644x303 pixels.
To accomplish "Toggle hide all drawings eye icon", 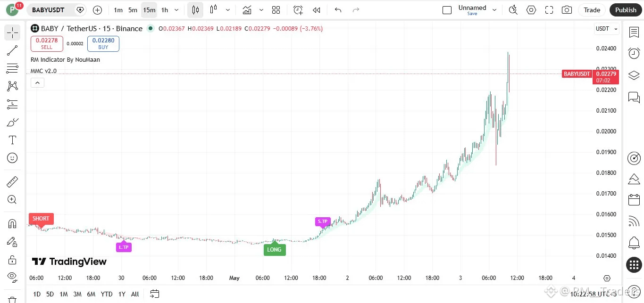I will click(12, 277).
